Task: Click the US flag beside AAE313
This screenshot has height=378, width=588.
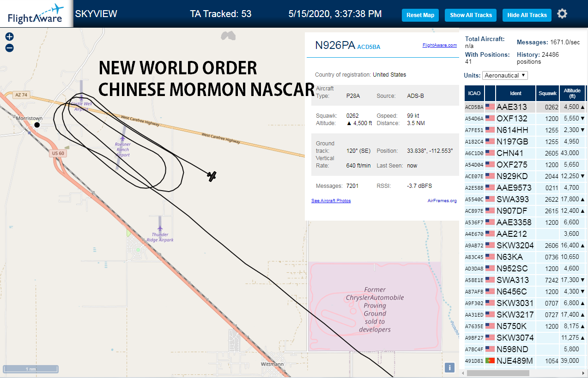Action: click(x=490, y=107)
